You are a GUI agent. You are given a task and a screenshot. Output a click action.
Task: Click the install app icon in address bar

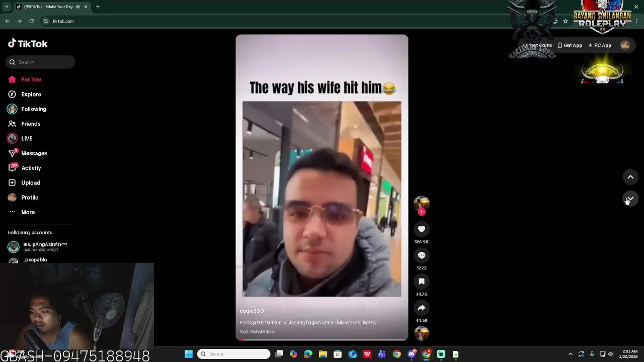pyautogui.click(x=555, y=21)
